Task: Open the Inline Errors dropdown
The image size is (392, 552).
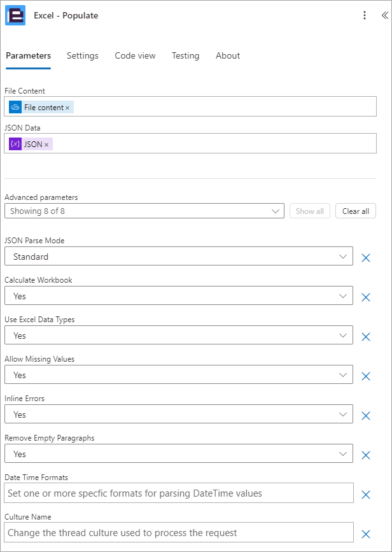Action: [179, 414]
